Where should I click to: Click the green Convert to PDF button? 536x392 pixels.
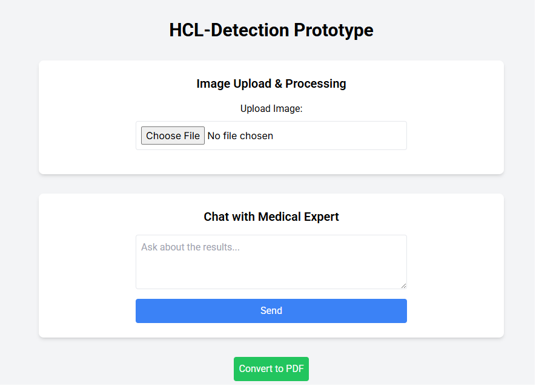[x=271, y=369]
